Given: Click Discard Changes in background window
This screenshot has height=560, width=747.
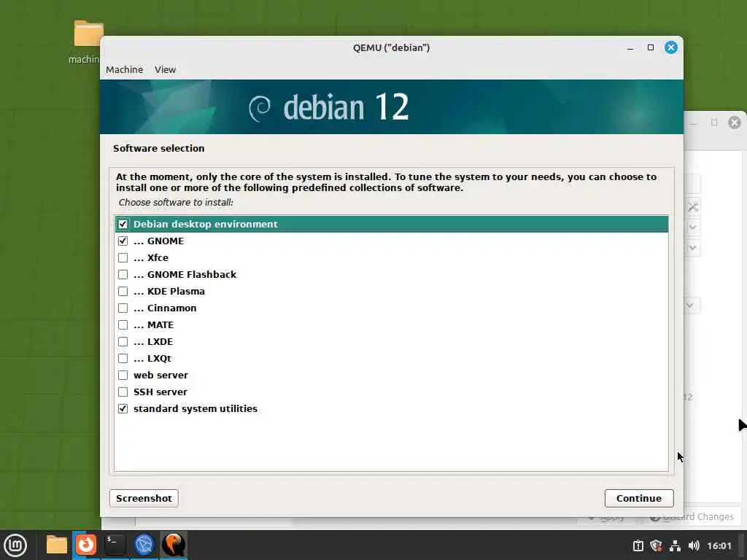Looking at the screenshot, I should click(692, 517).
